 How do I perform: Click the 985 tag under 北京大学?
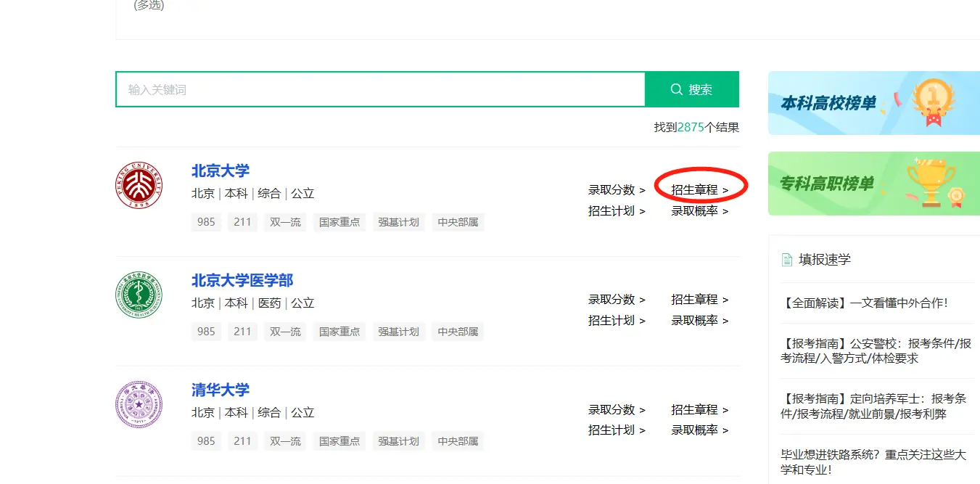[207, 222]
